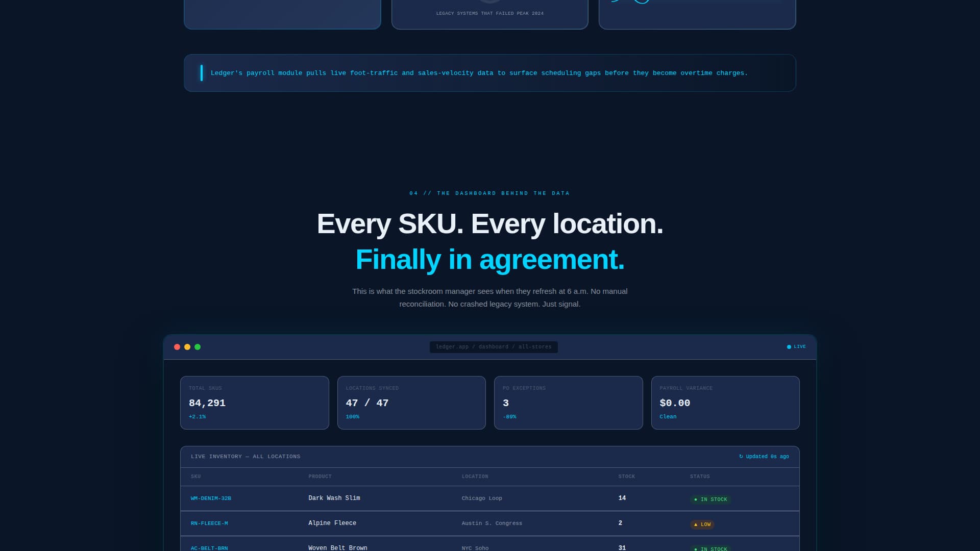This screenshot has width=980, height=551.
Task: Click the Every SKU. Every location. heading
Action: [490, 223]
